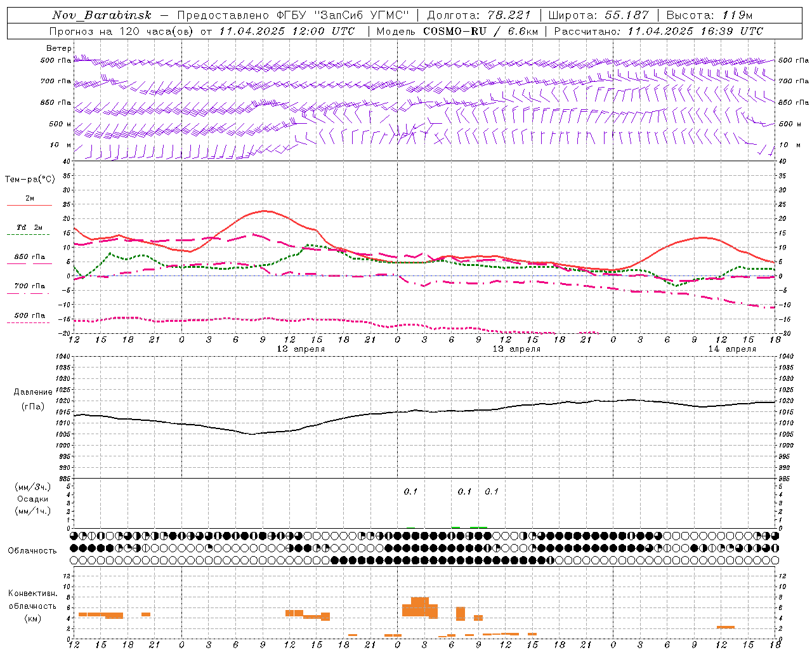
Task: Click the "Давление" pressure panel label
Action: click(x=33, y=392)
